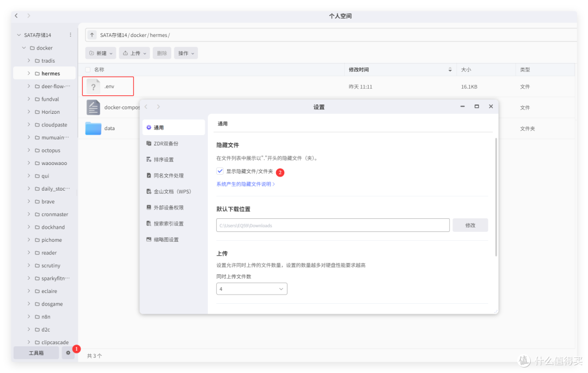Open 搜索索引设置 settings section
588x373 pixels.
(x=174, y=223)
